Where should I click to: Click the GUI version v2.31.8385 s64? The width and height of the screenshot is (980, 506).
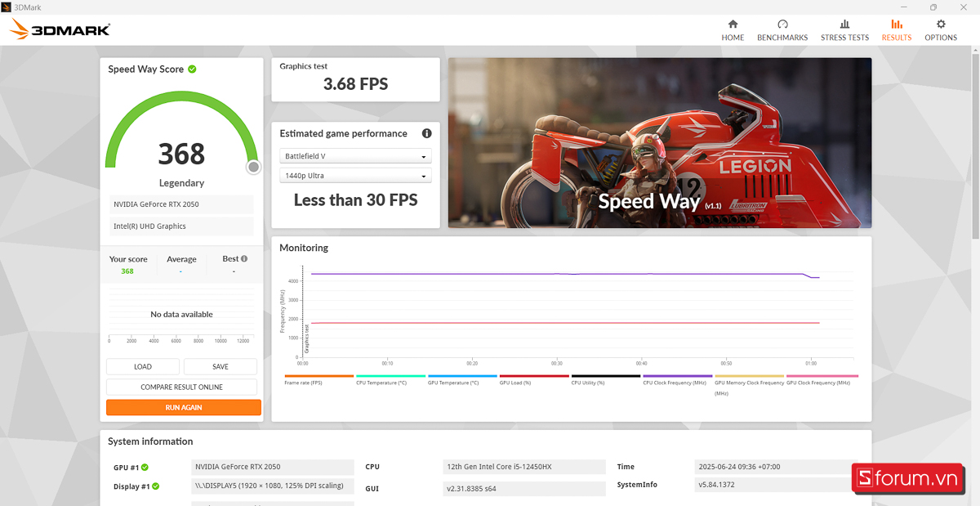524,489
